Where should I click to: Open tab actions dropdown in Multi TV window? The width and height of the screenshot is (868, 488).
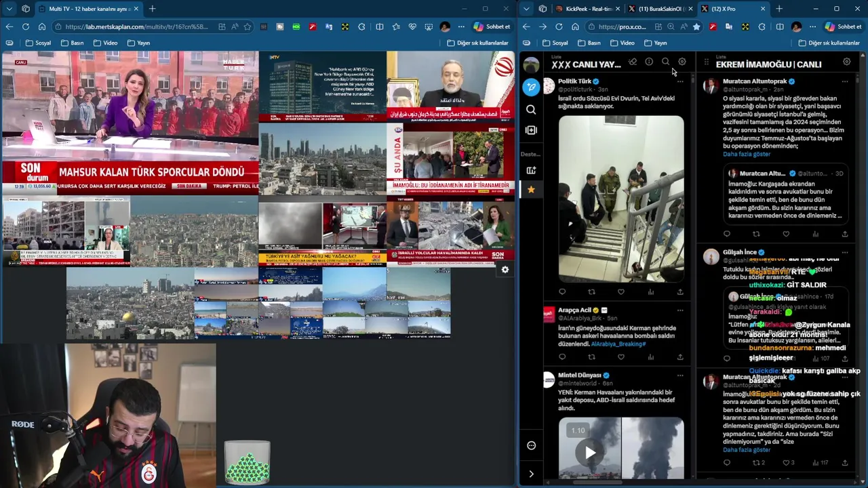[9, 9]
